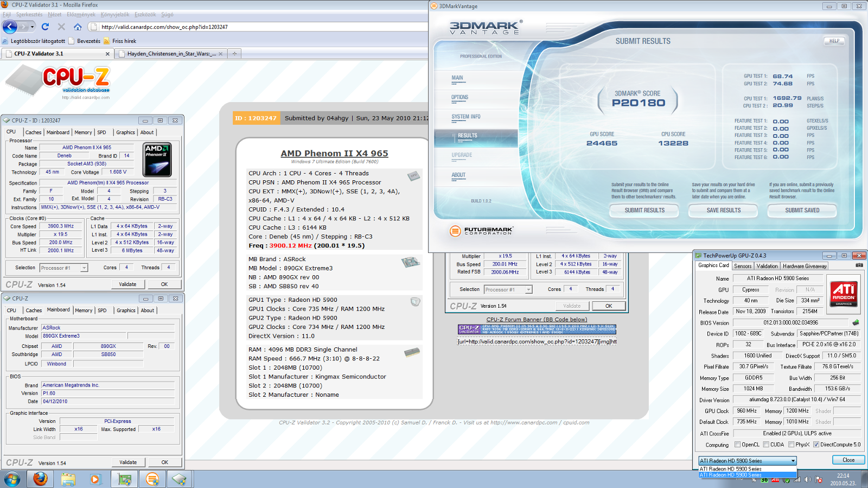Click the motherboard icon in validation page

click(x=411, y=262)
